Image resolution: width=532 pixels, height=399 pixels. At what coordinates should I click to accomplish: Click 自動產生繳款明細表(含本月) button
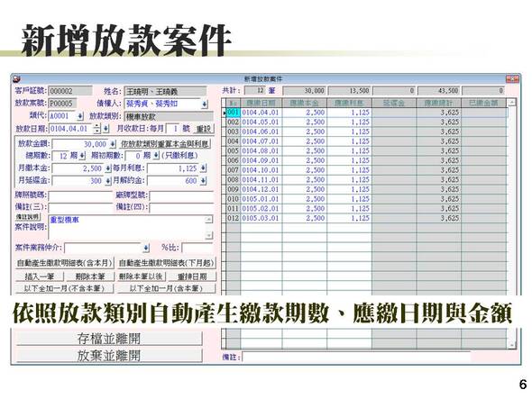(64, 263)
